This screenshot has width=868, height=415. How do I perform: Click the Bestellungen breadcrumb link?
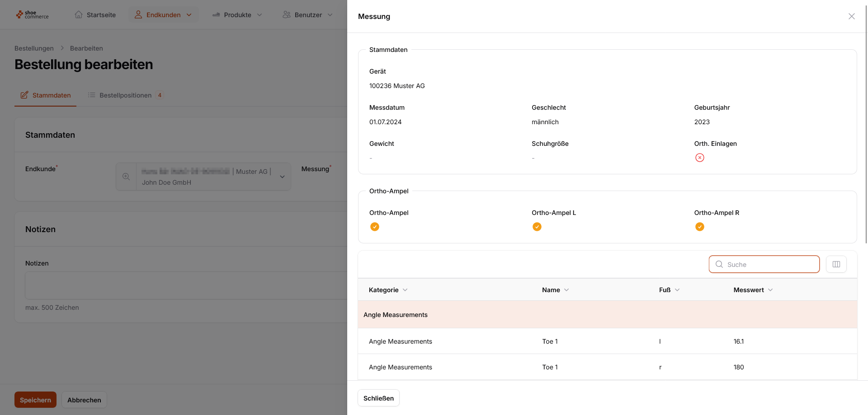(34, 48)
